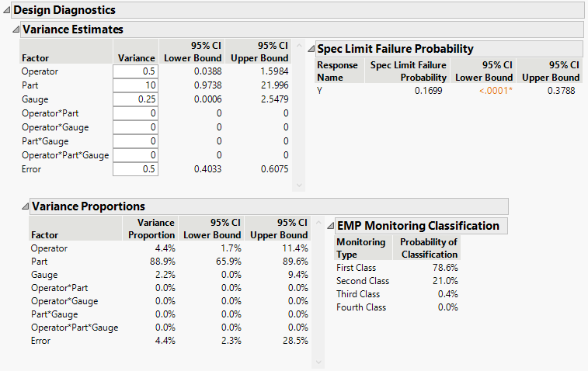Click the Operator*Part variance field
This screenshot has height=371, width=588.
(136, 113)
